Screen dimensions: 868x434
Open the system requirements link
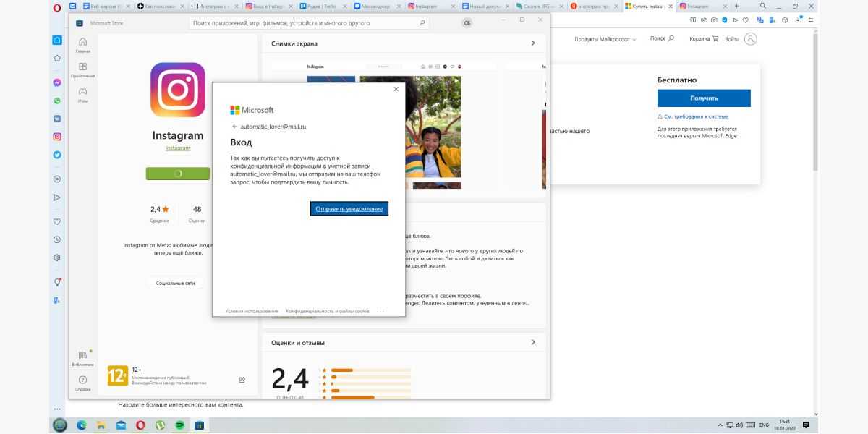[693, 116]
